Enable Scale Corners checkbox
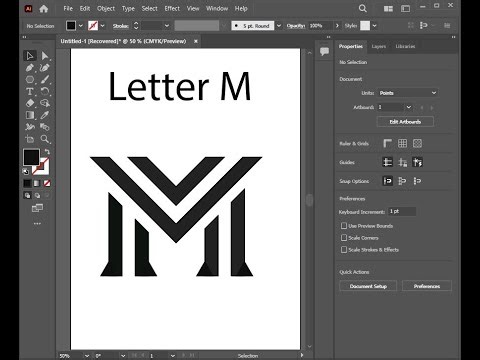480x360 pixels. click(344, 238)
